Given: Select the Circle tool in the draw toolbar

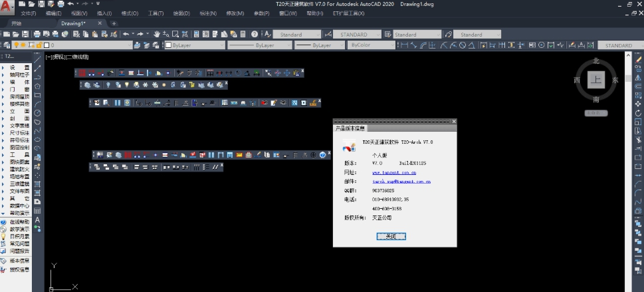Looking at the screenshot, I should 37,112.
